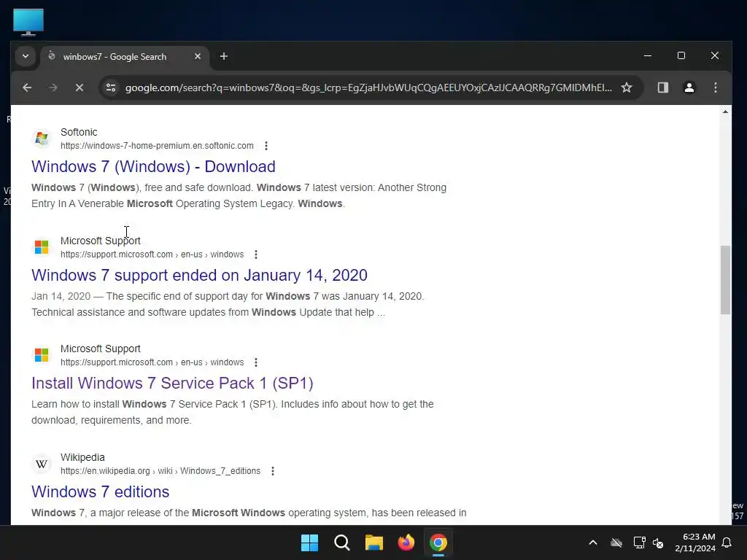747x560 pixels.
Task: Open the network status tray icon
Action: pyautogui.click(x=639, y=542)
